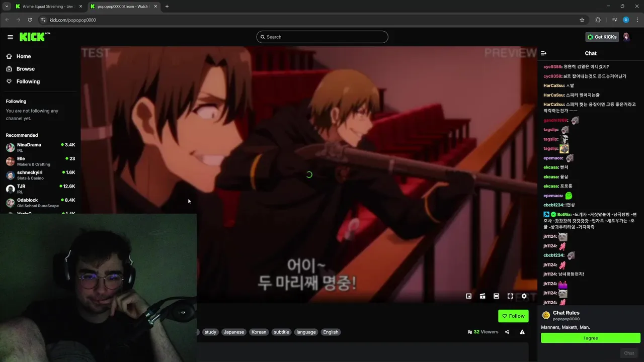644x362 pixels.
Task: Click the Chat send button
Action: pyautogui.click(x=629, y=353)
